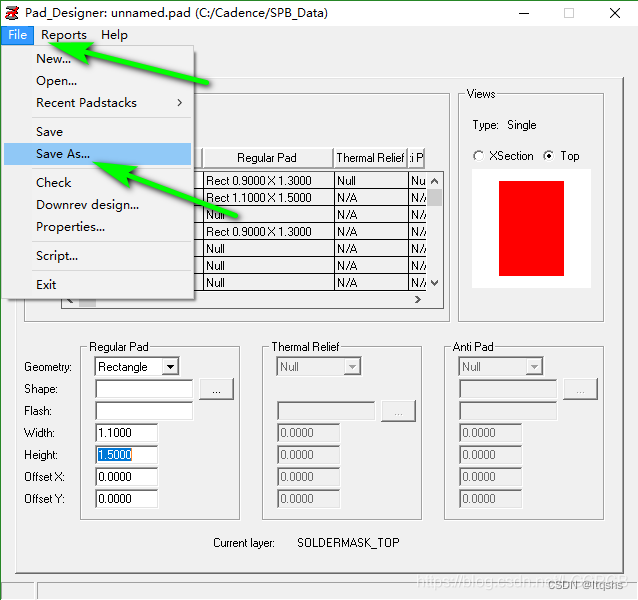This screenshot has height=600, width=638.
Task: Click table horizontal scrollbar right arrow
Action: (418, 300)
